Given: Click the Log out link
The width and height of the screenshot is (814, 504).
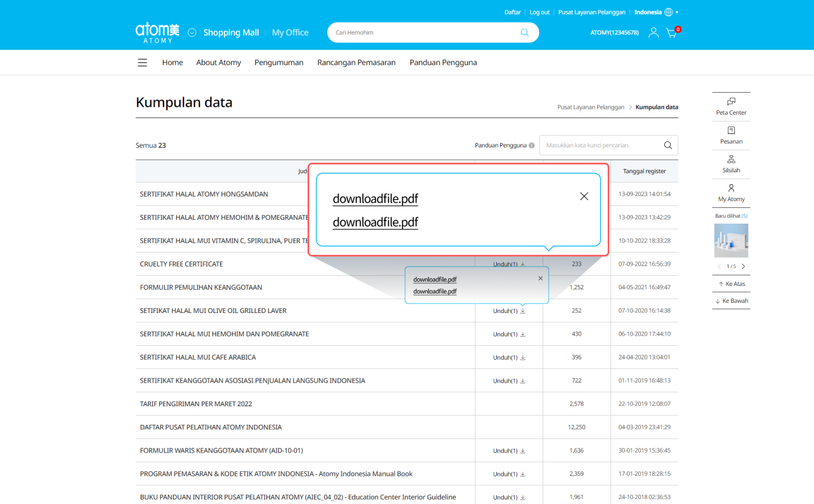Looking at the screenshot, I should tap(539, 12).
